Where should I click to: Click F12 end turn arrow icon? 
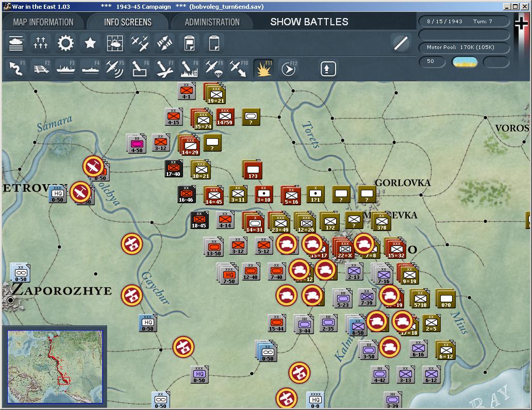(x=289, y=69)
